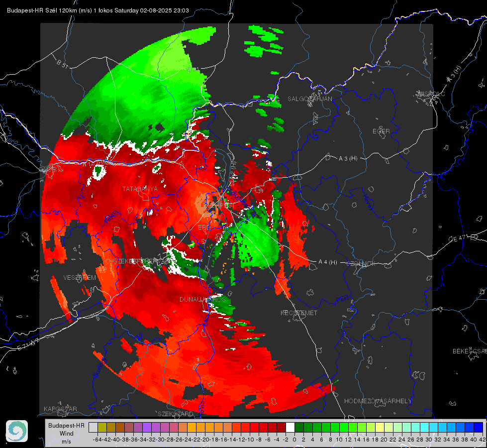The height and width of the screenshot is (448, 487).
Task: Click the olive -64 m/s legend swatch
Action: [x=102, y=428]
